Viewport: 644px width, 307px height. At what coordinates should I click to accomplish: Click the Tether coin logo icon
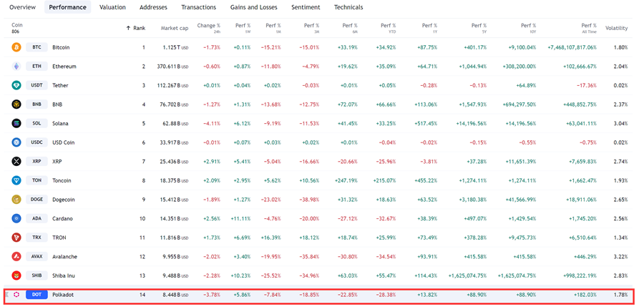pos(16,85)
